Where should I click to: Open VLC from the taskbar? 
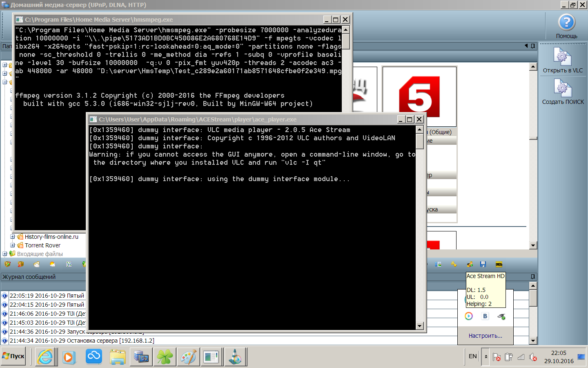click(235, 357)
